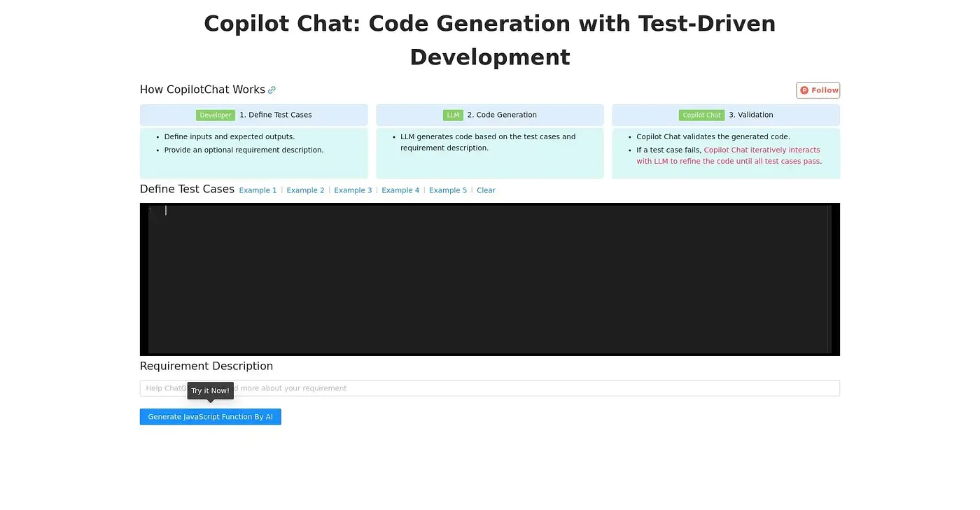Focus the Requirement Description input field
Viewport: 980px width, 510px height.
pyautogui.click(x=490, y=388)
